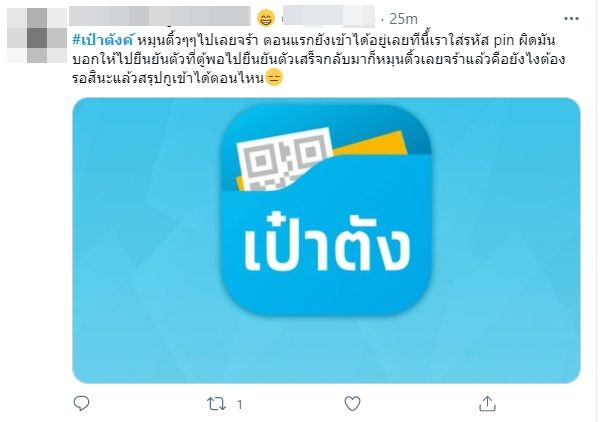Screen dimensions: 600x422
Task: Expand the attached blue wallet app image
Action: 326,241
